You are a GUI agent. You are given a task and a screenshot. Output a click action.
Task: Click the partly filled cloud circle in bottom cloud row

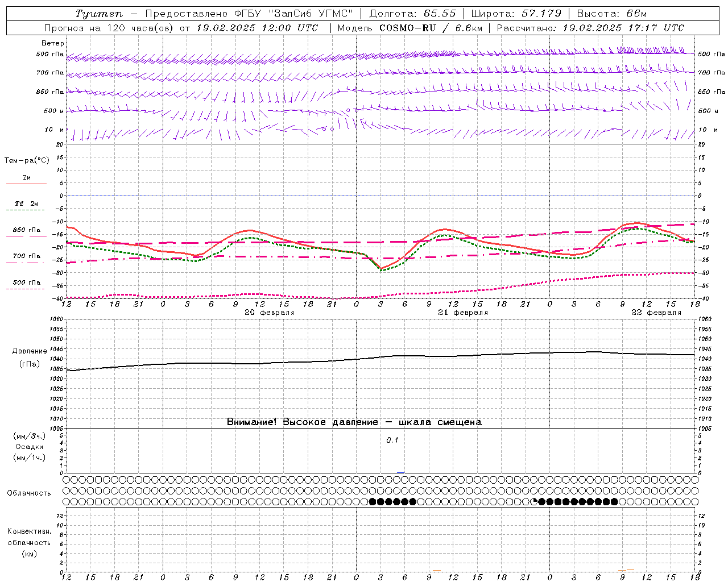click(x=534, y=501)
